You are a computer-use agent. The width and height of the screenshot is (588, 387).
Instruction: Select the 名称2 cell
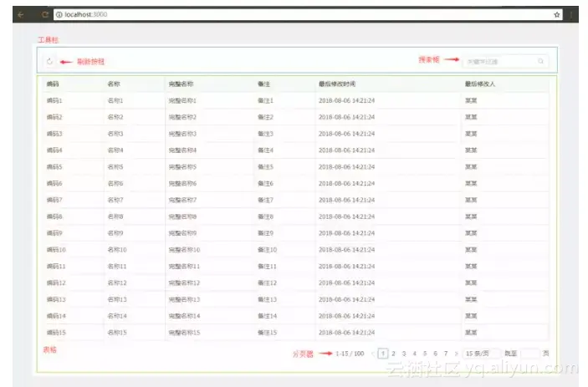click(115, 117)
